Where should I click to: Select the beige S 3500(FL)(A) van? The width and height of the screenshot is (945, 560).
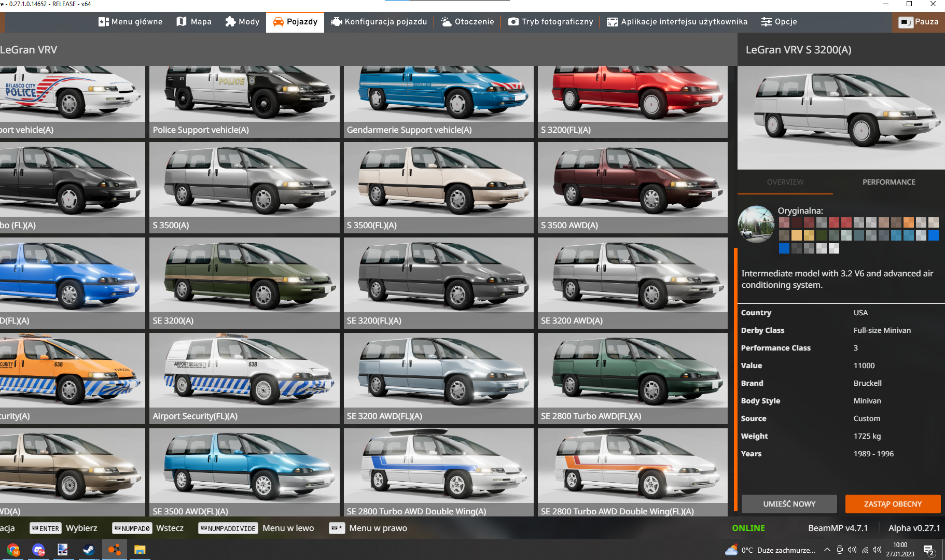pos(439,188)
